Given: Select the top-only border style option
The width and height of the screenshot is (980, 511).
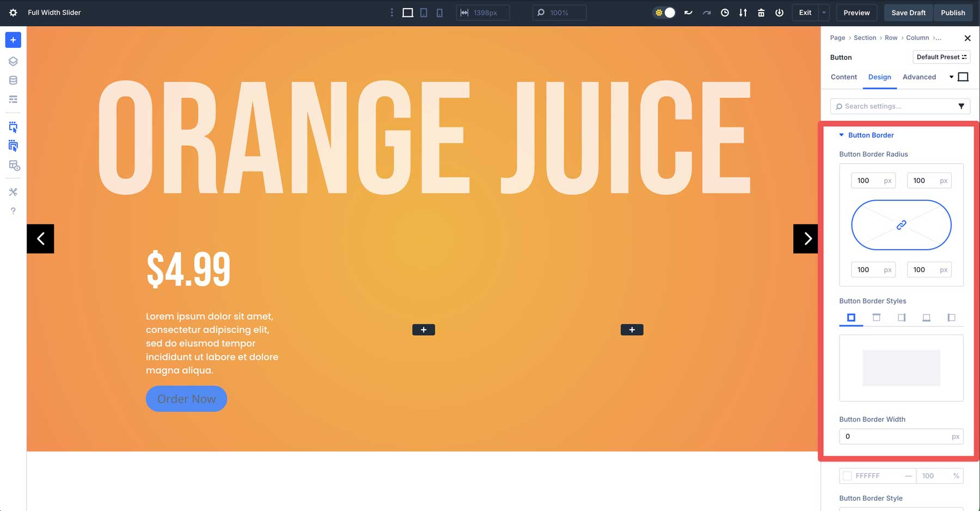Looking at the screenshot, I should click(x=877, y=317).
